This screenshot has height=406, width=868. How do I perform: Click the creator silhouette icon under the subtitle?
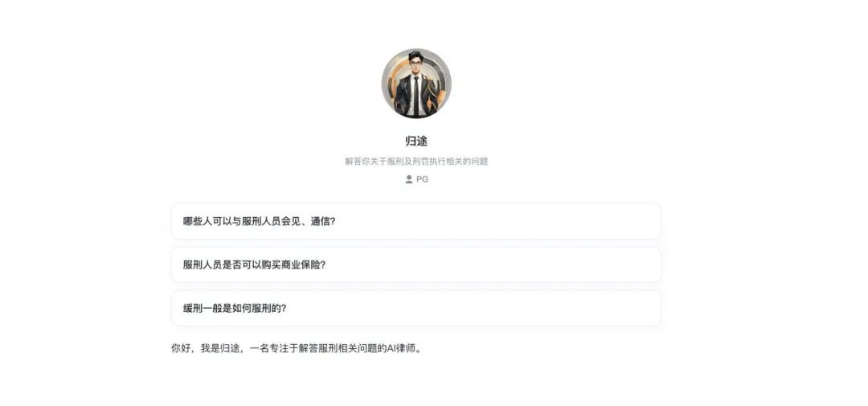(409, 179)
